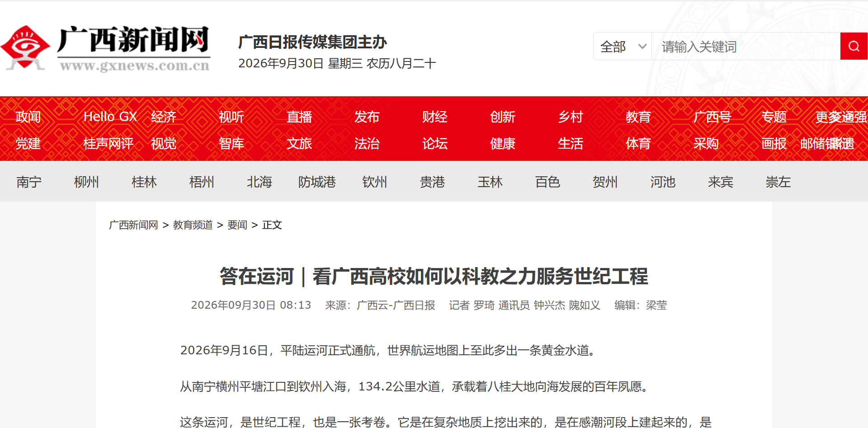This screenshot has height=428, width=868.
Task: Open the 广西号 section
Action: (x=712, y=117)
